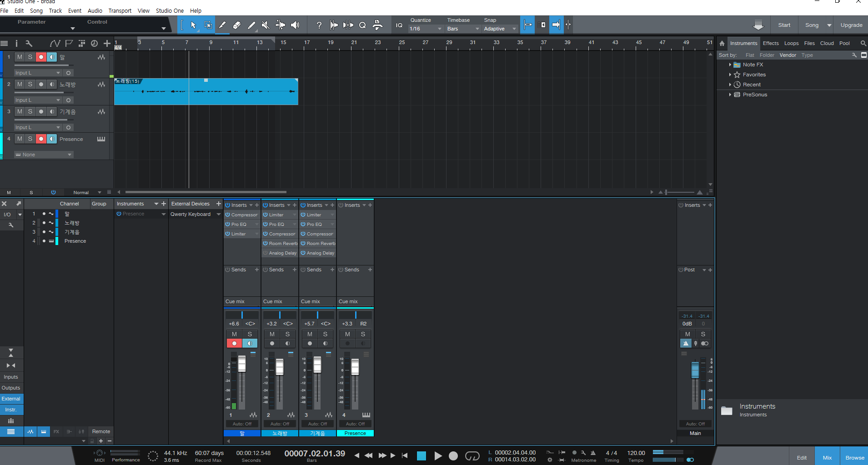The width and height of the screenshot is (868, 465).
Task: Search the browser with magnifier icon
Action: [863, 43]
